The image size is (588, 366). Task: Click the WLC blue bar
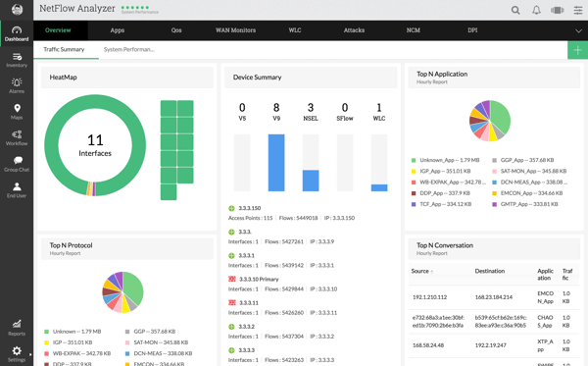tap(379, 187)
